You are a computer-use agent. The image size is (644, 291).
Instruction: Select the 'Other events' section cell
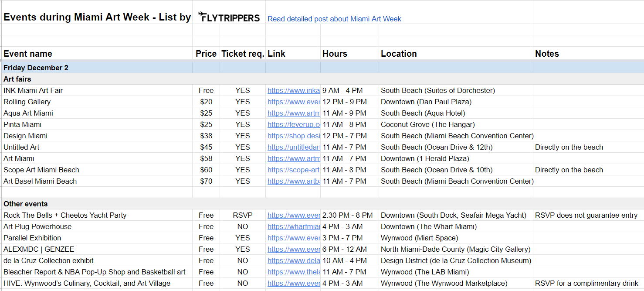(x=97, y=204)
